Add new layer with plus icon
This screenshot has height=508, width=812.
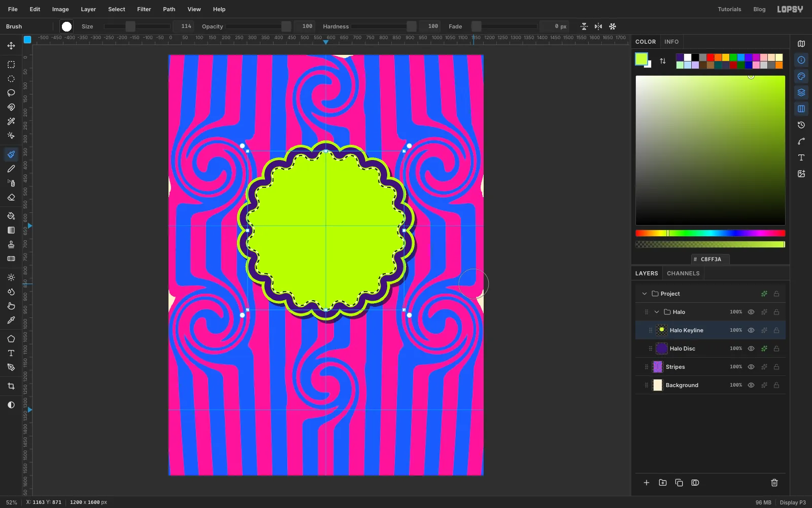coord(647,483)
